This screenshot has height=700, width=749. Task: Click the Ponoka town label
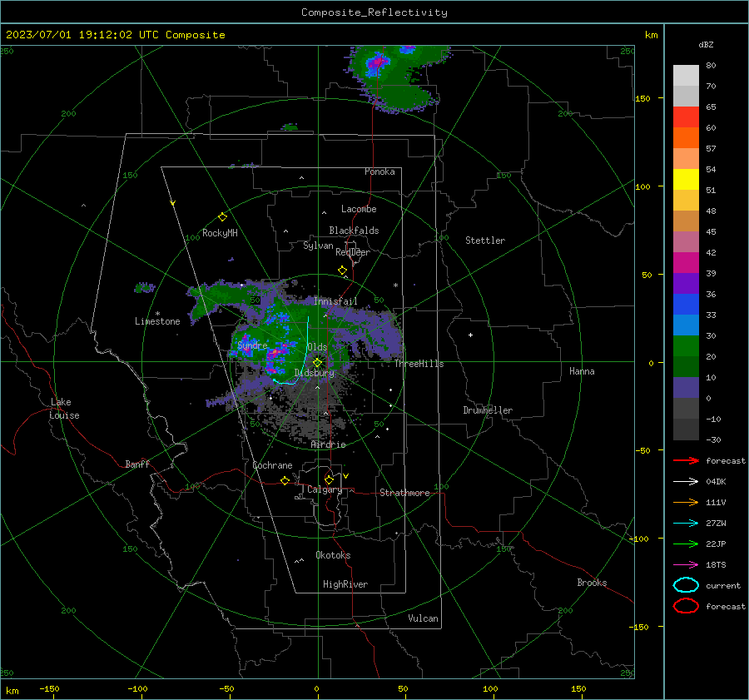(x=379, y=171)
